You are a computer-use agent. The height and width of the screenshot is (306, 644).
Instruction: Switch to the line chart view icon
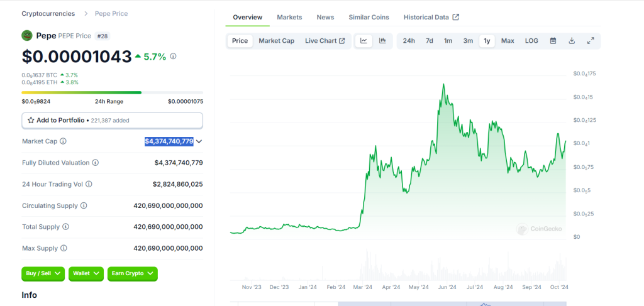364,41
